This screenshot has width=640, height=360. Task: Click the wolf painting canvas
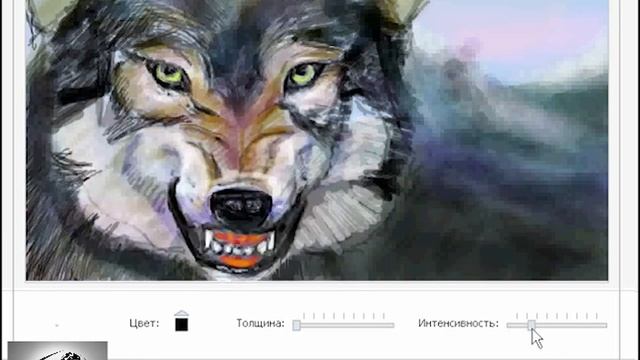(x=317, y=140)
